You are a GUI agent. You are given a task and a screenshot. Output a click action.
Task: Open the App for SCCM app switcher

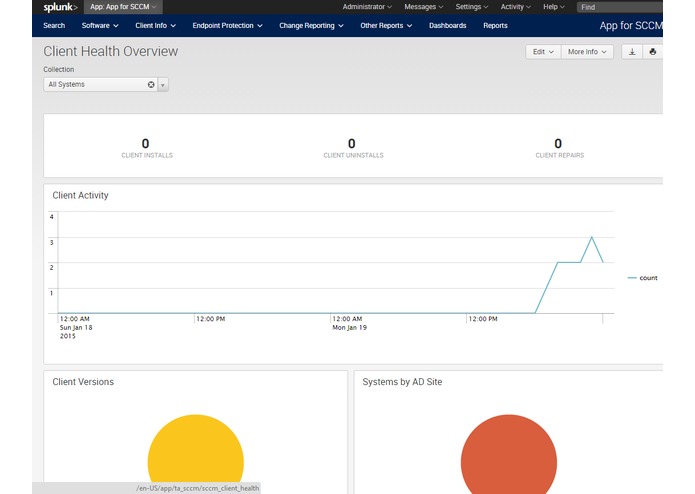tap(123, 7)
